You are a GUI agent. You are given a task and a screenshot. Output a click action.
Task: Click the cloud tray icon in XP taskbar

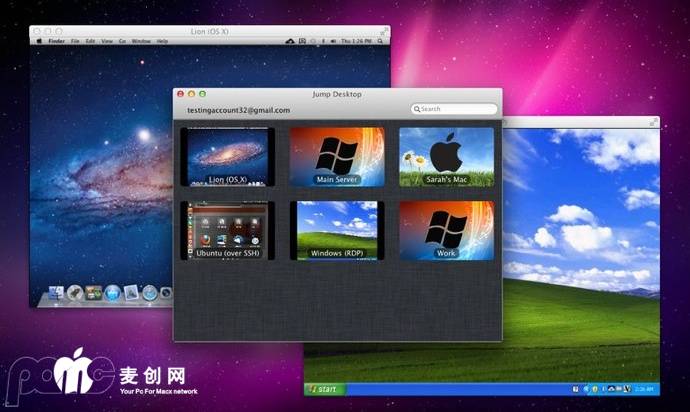tap(612, 389)
